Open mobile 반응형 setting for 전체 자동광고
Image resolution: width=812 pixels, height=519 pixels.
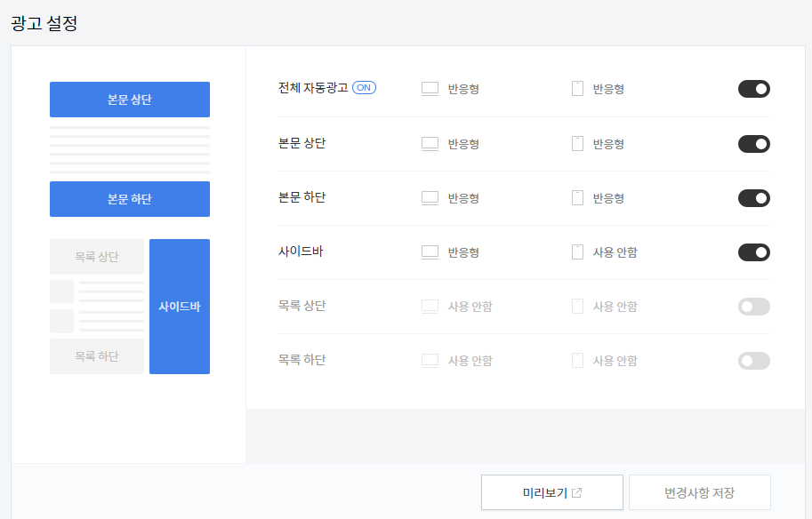(x=608, y=89)
